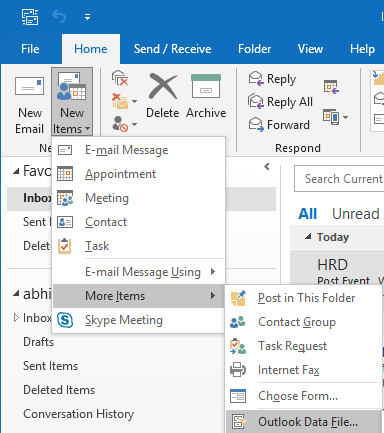The image size is (384, 433).
Task: Click the Forward button
Action: (279, 124)
